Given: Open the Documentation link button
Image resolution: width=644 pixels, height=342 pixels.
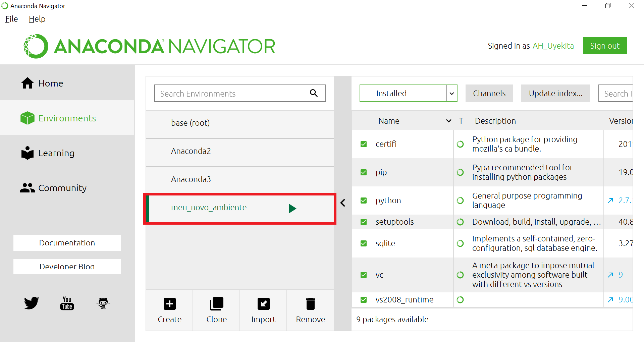Looking at the screenshot, I should (67, 242).
